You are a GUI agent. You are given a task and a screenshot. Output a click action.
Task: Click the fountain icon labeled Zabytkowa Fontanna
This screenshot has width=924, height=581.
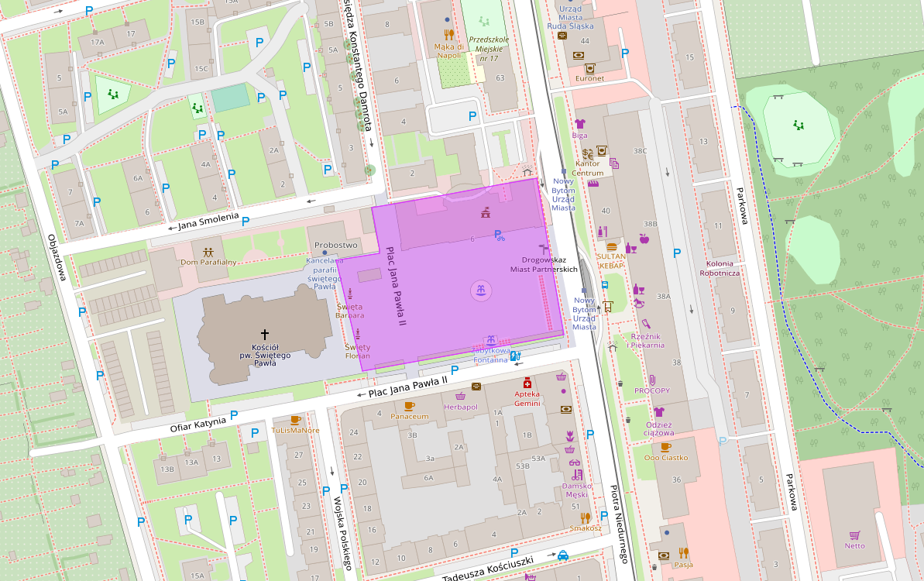491,339
